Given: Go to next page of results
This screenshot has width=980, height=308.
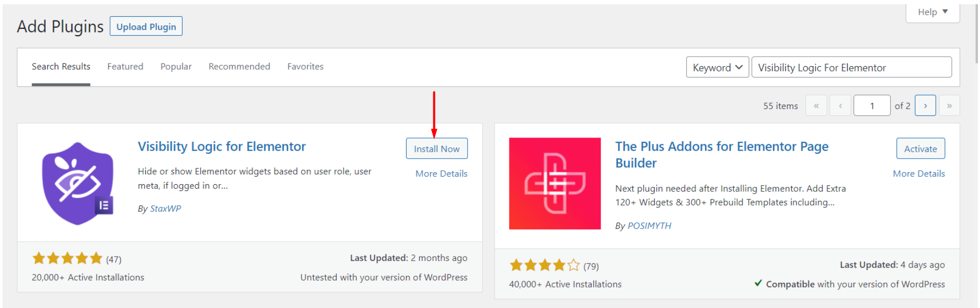Looking at the screenshot, I should point(925,105).
